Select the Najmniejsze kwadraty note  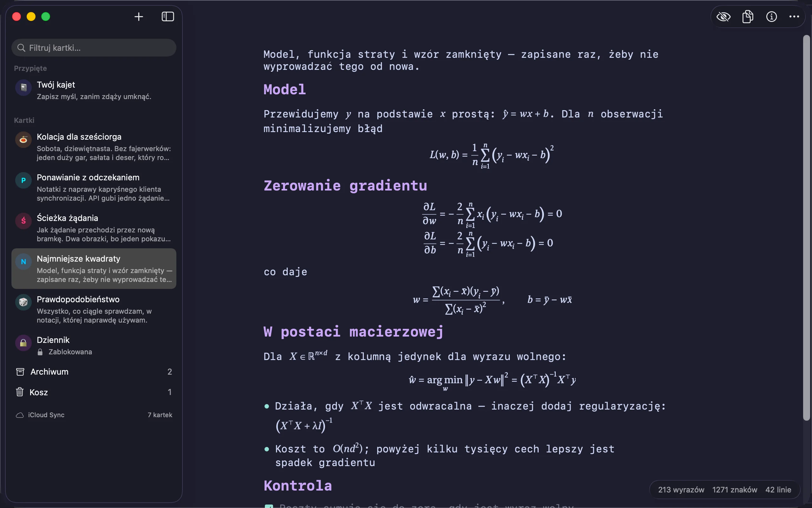[x=94, y=269]
